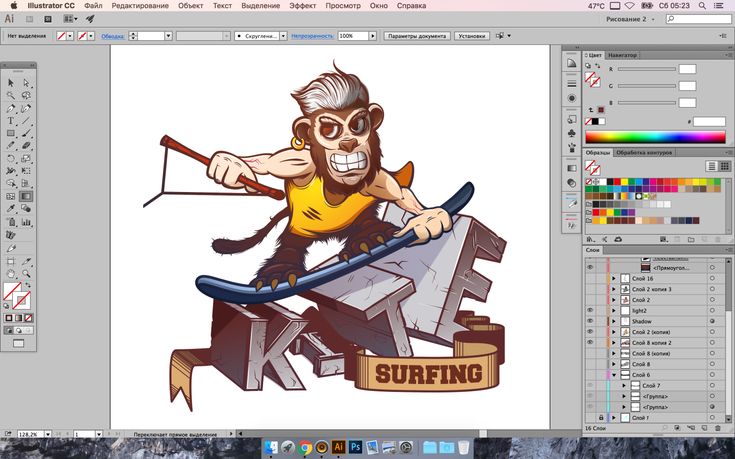Show the Слой 8 layer
Image resolution: width=735 pixels, height=459 pixels.
590,364
